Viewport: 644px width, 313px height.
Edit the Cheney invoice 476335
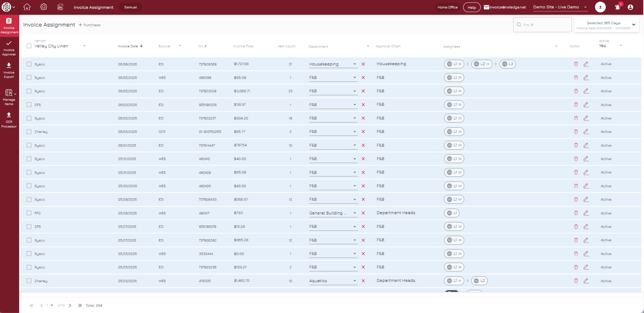(586, 281)
